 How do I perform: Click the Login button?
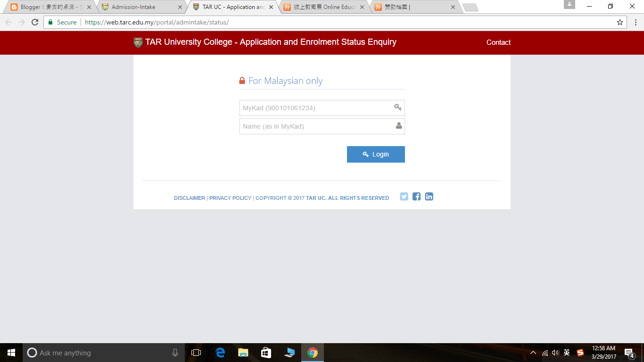coord(376,154)
